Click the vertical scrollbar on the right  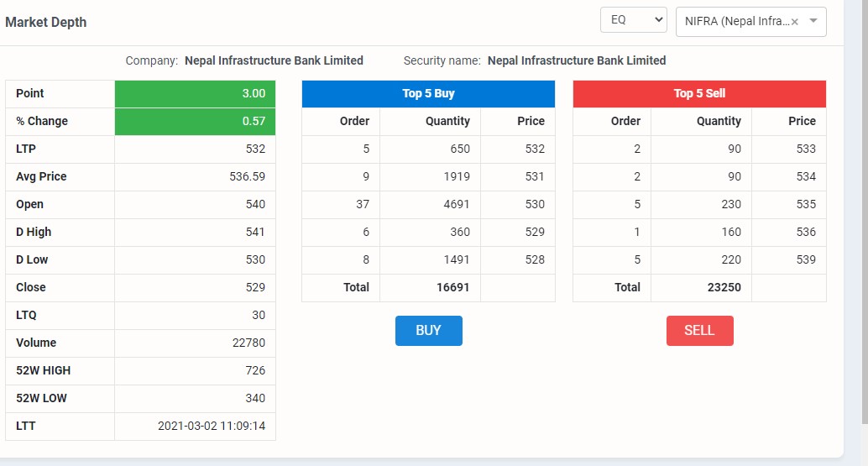(x=865, y=210)
